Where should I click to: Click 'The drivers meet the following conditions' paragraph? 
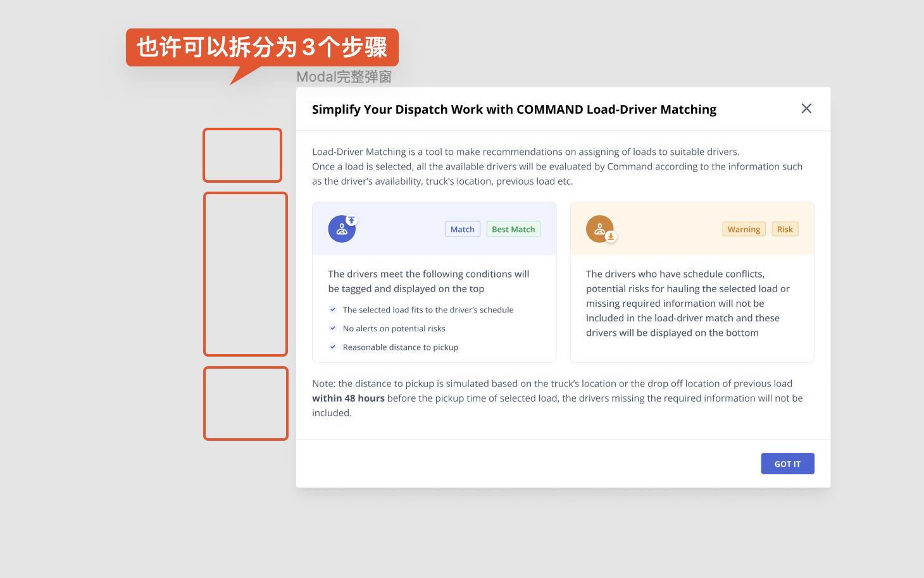tap(428, 281)
